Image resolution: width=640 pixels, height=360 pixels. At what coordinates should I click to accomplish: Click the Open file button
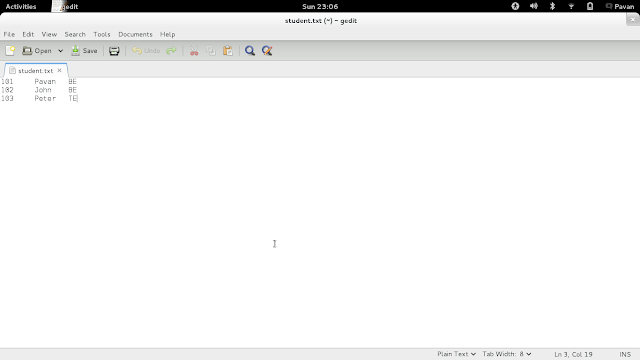point(37,51)
